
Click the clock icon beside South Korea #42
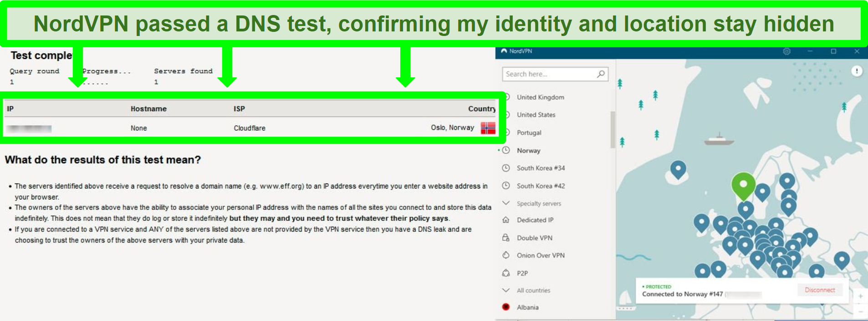coord(505,186)
